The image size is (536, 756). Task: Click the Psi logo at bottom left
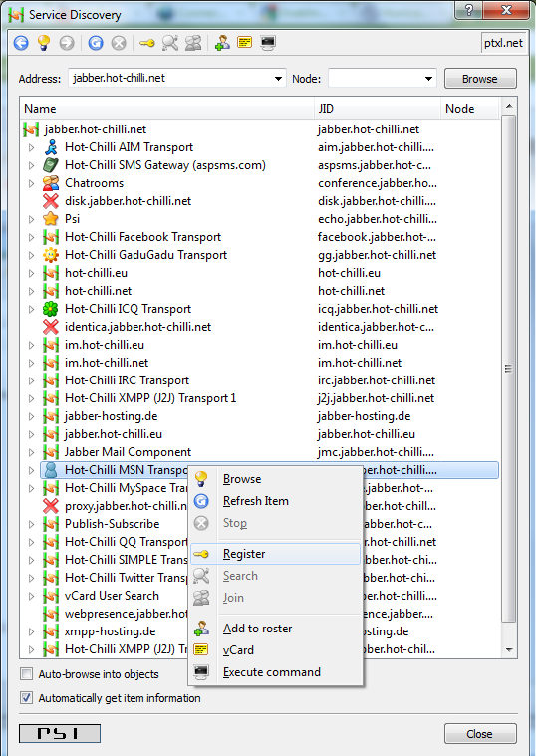click(60, 733)
